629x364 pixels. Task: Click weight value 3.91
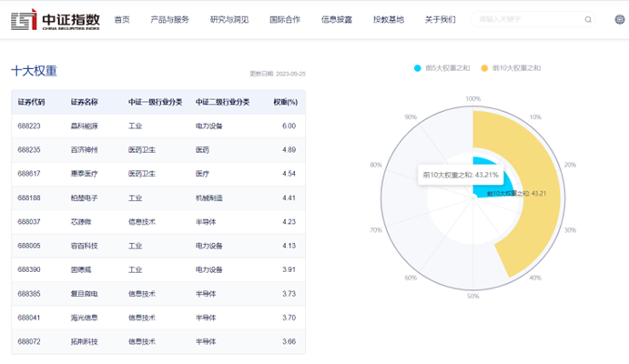click(289, 269)
